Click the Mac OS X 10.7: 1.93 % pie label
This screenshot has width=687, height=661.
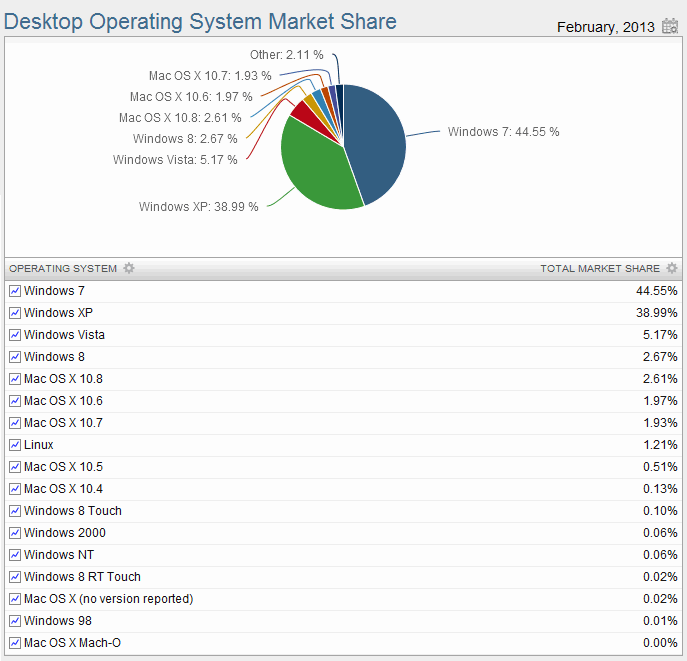pyautogui.click(x=210, y=76)
